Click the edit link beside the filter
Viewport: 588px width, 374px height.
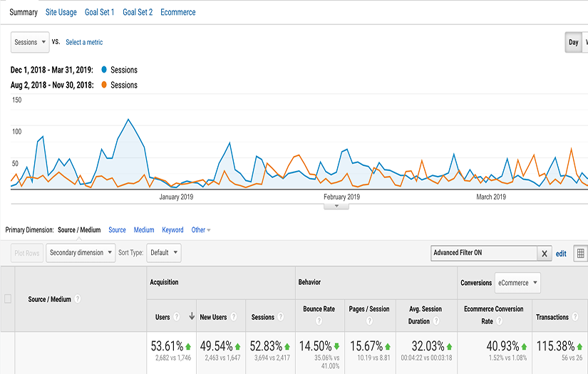click(x=561, y=253)
